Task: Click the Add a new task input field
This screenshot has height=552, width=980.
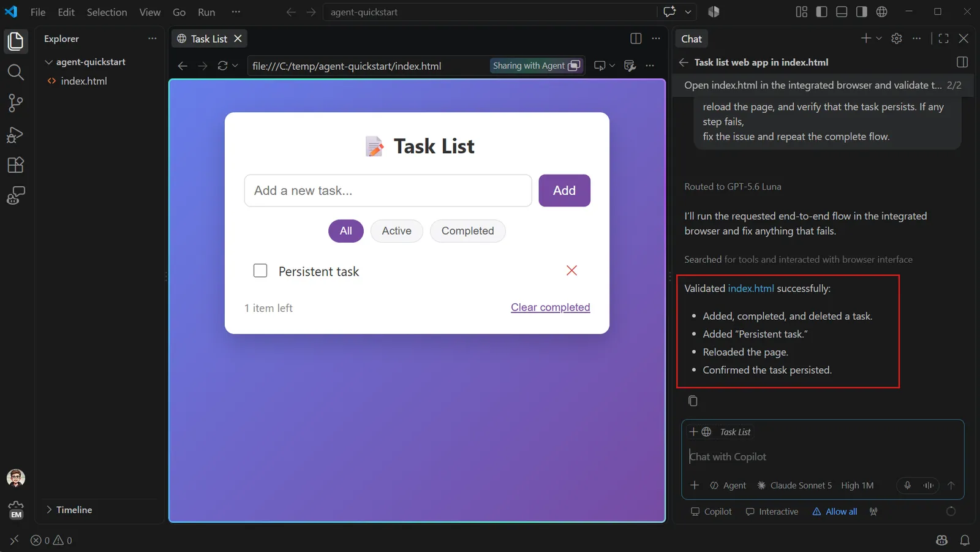Action: pos(388,191)
